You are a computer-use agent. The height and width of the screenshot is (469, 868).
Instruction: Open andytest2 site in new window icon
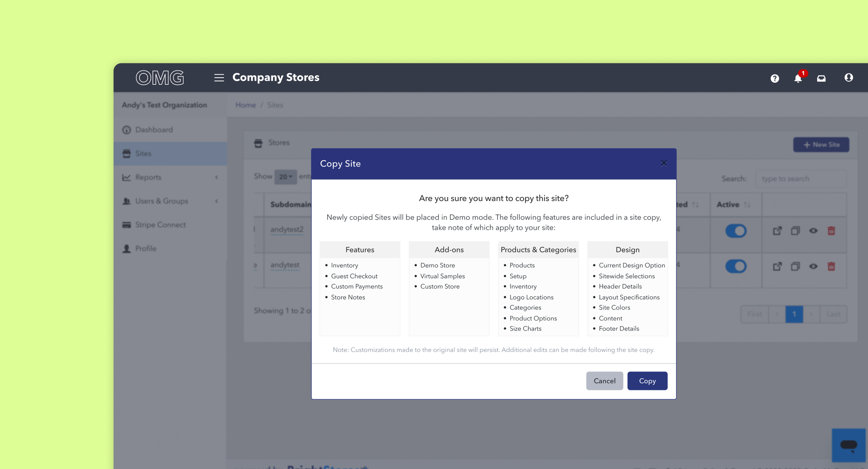[x=777, y=231]
